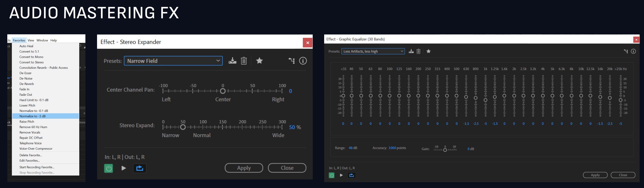The image size is (644, 188).
Task: Choose De-Reverb favorite
Action: [46, 84]
